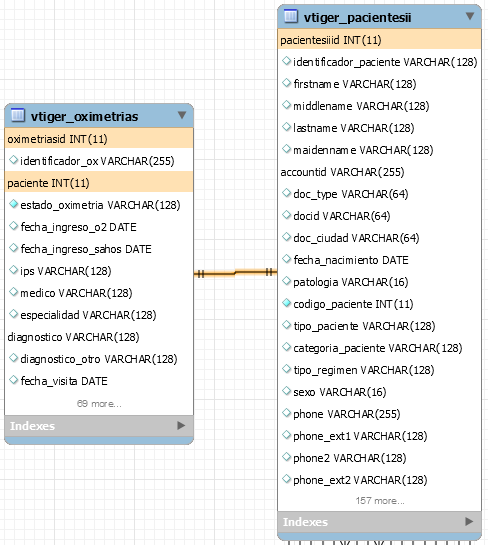
Task: Collapse the vtiger_oximetrias table with header arrow
Action: click(x=182, y=115)
